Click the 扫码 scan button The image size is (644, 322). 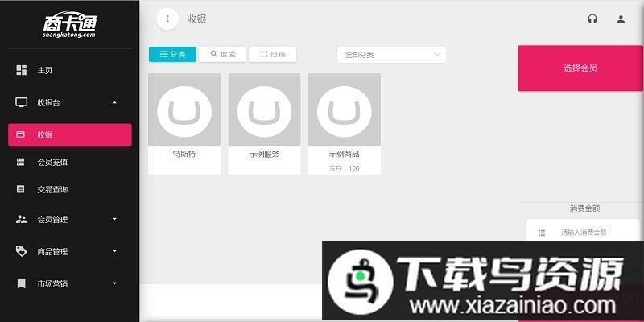pyautogui.click(x=273, y=54)
